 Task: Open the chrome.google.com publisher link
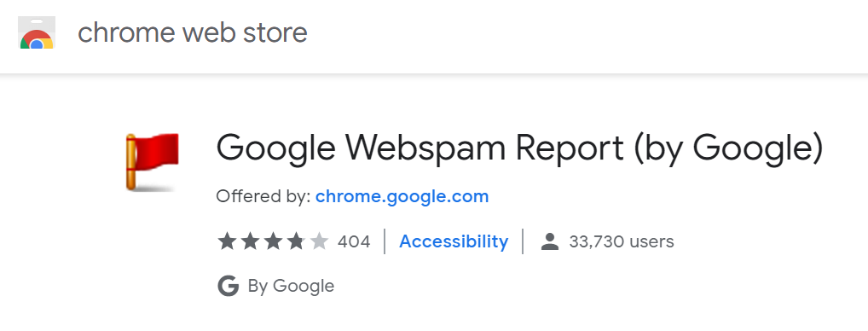point(402,196)
